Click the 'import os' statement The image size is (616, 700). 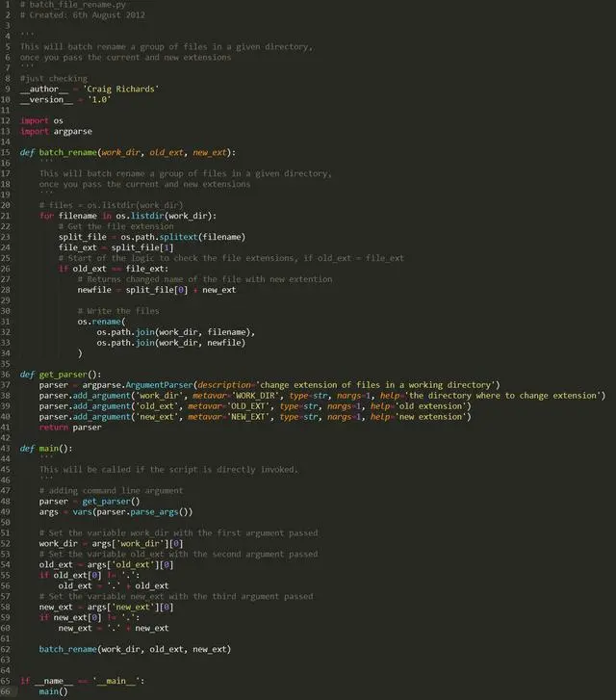[x=42, y=120]
